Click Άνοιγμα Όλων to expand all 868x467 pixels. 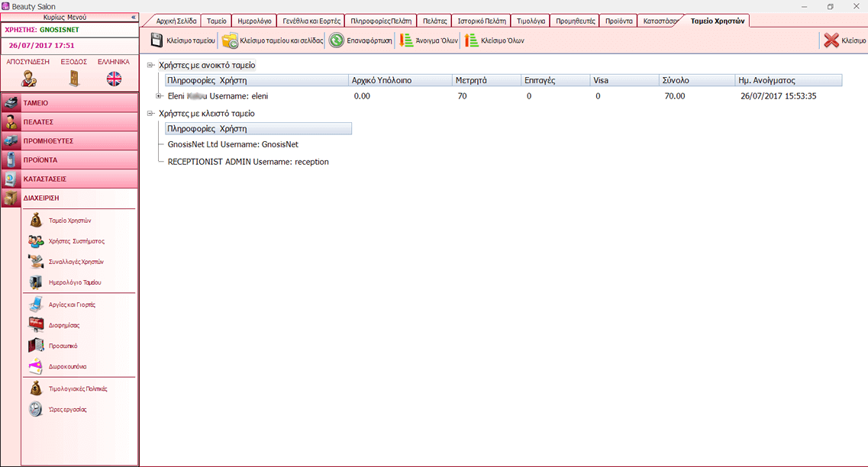click(428, 40)
